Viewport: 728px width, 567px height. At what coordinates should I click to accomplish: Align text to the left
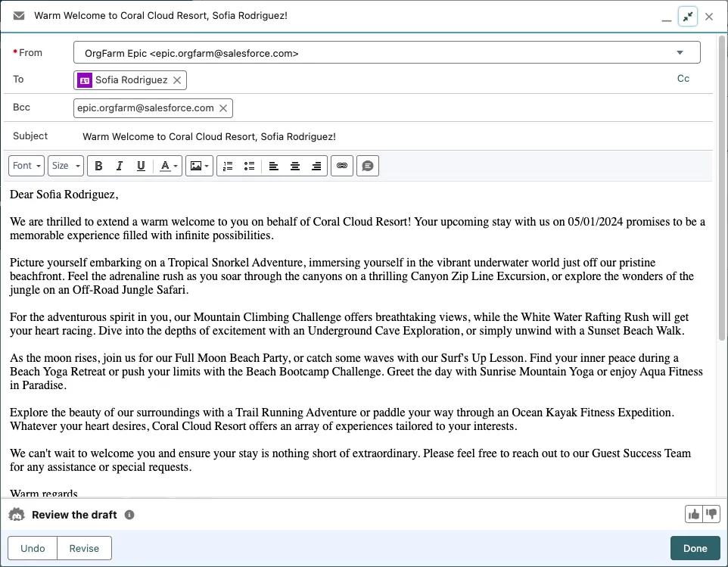[x=274, y=166]
